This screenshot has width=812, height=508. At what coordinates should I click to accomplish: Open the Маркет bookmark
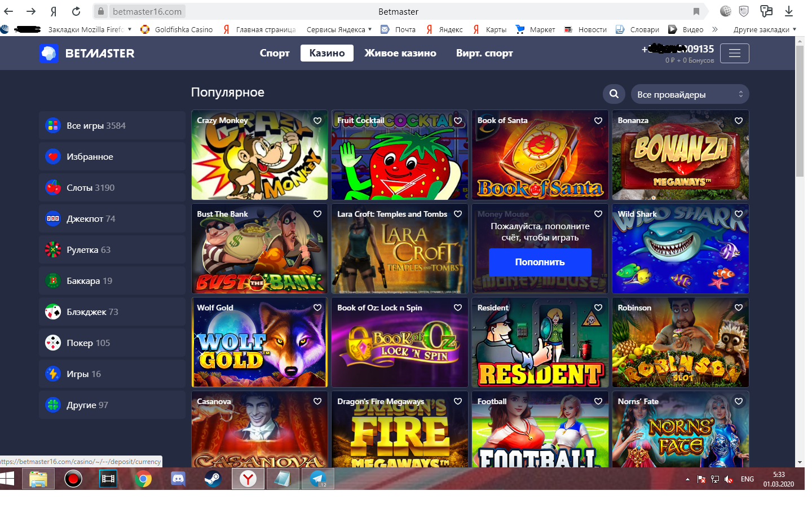[x=535, y=29]
